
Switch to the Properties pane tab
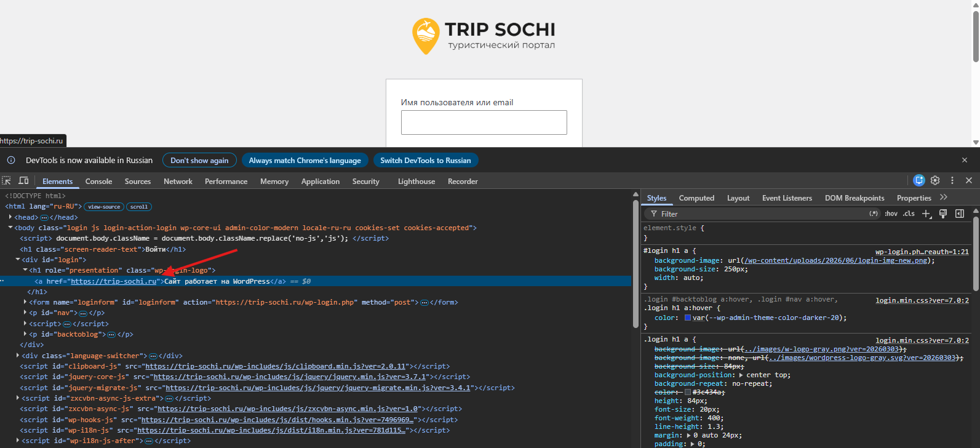(x=914, y=198)
